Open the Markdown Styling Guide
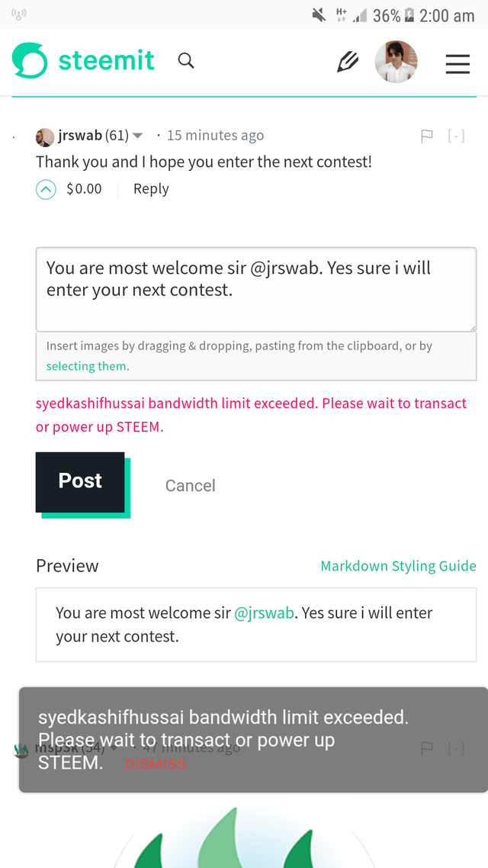This screenshot has width=488, height=868. click(398, 565)
